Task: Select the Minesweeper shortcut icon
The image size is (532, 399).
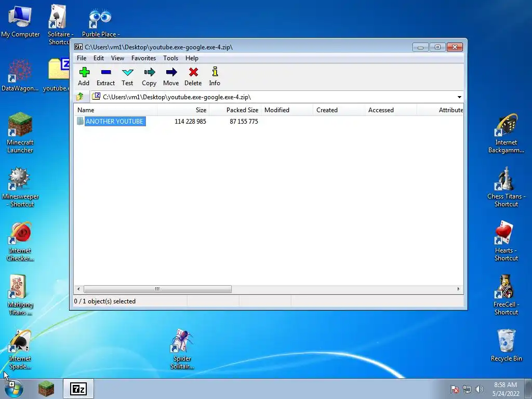Action: (20, 187)
